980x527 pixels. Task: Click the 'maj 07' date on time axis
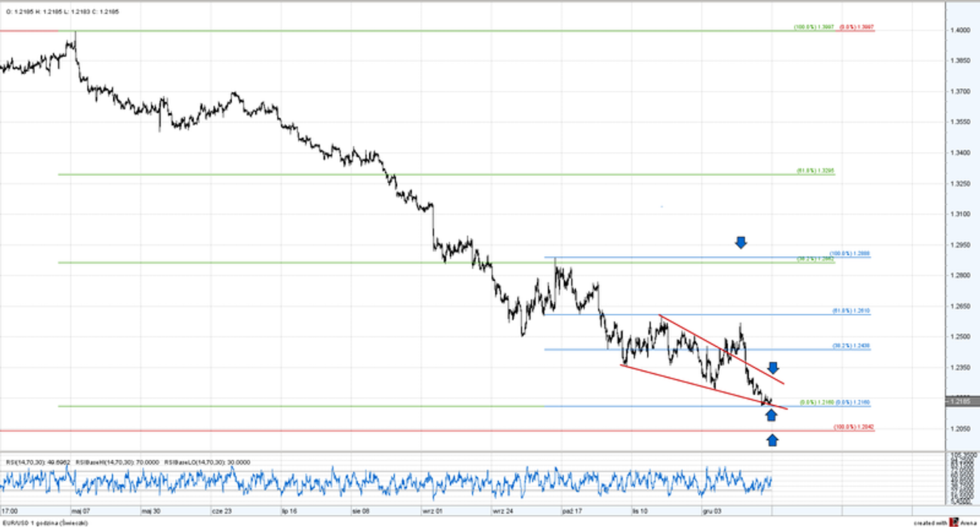tap(80, 510)
